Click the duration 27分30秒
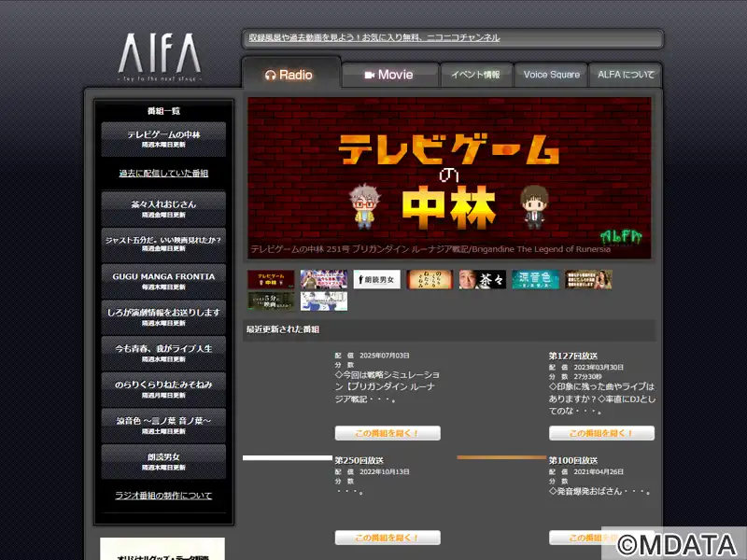 (x=587, y=377)
